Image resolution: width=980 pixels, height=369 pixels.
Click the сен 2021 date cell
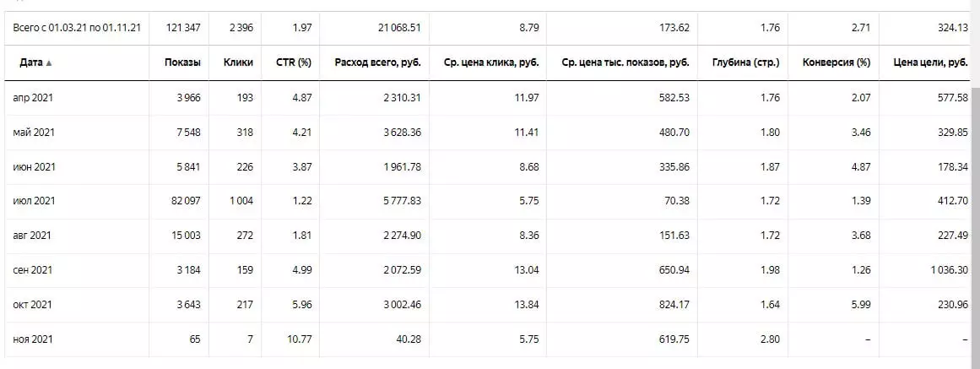(x=34, y=270)
